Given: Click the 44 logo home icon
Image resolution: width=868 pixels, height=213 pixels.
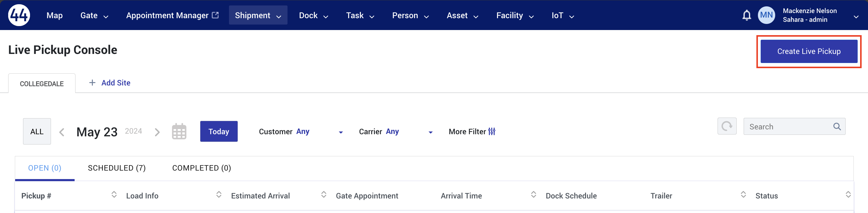Looking at the screenshot, I should (x=19, y=15).
